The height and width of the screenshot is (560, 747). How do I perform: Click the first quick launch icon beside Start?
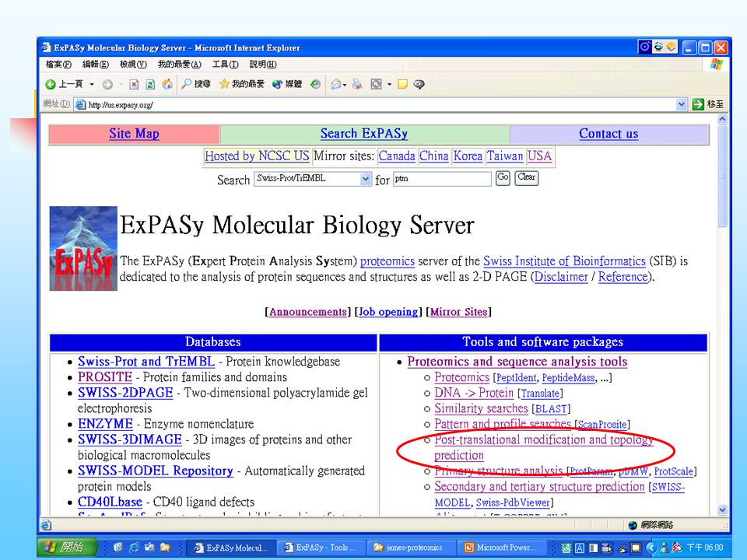point(118,547)
